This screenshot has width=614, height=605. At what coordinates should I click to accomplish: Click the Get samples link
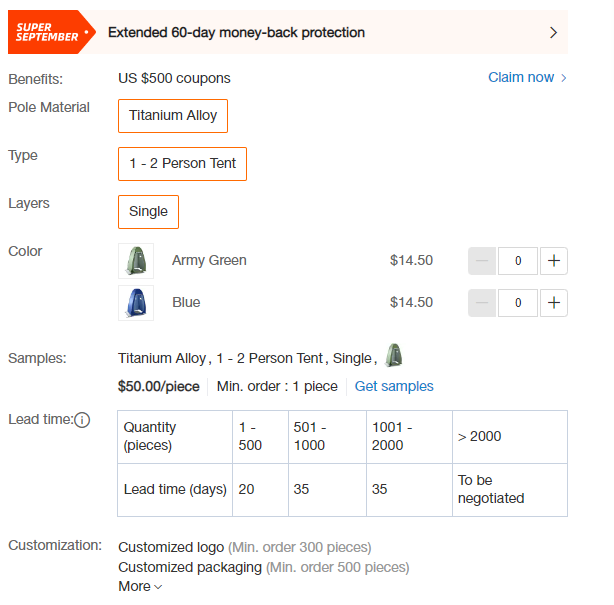point(394,386)
